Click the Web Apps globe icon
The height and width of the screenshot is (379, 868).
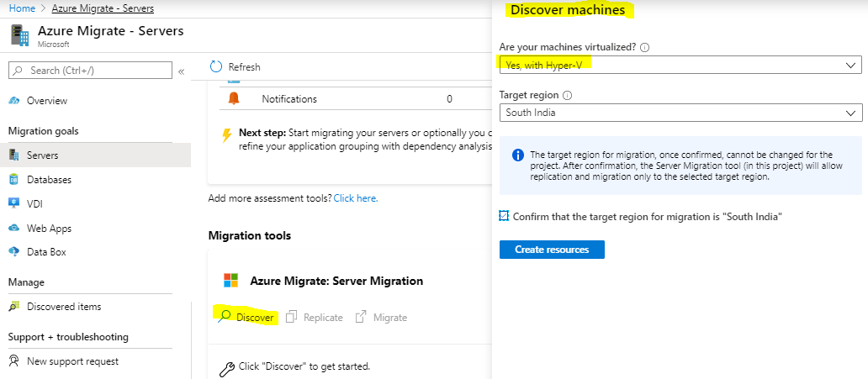tap(14, 228)
